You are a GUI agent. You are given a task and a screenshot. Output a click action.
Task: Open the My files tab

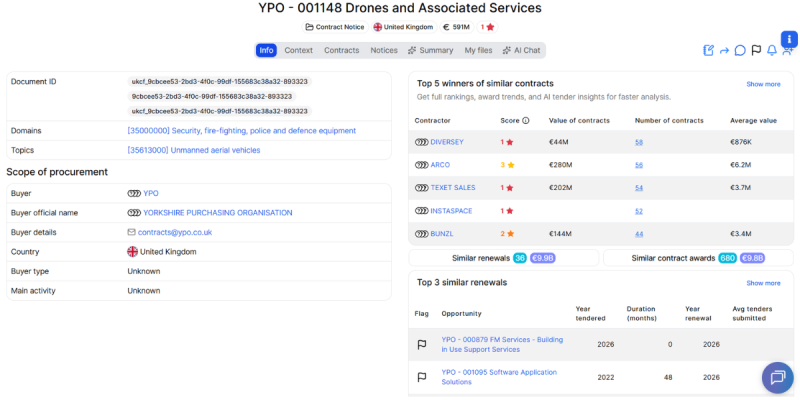[478, 50]
